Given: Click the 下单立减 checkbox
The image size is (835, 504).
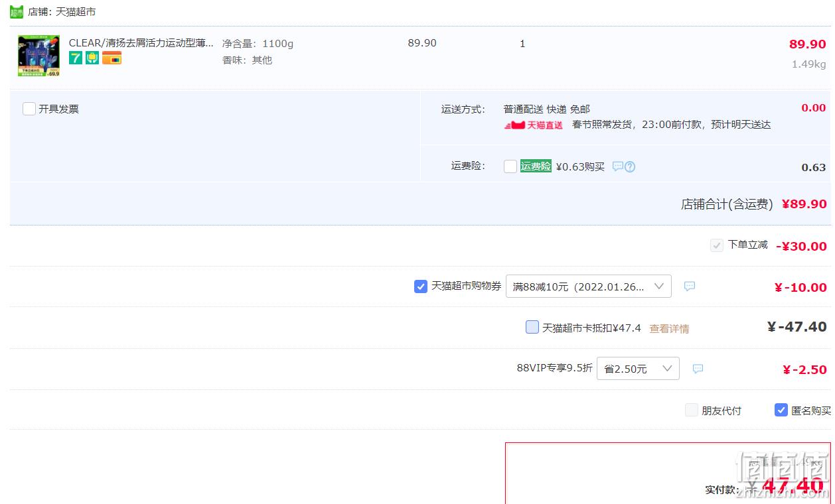Looking at the screenshot, I should pos(717,245).
